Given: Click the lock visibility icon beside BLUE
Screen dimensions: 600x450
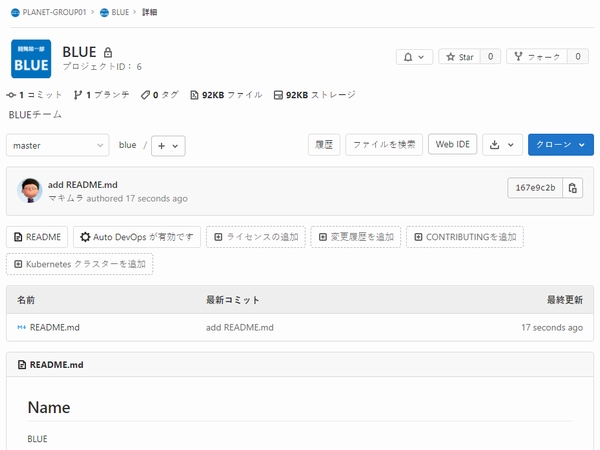Looking at the screenshot, I should coord(108,52).
